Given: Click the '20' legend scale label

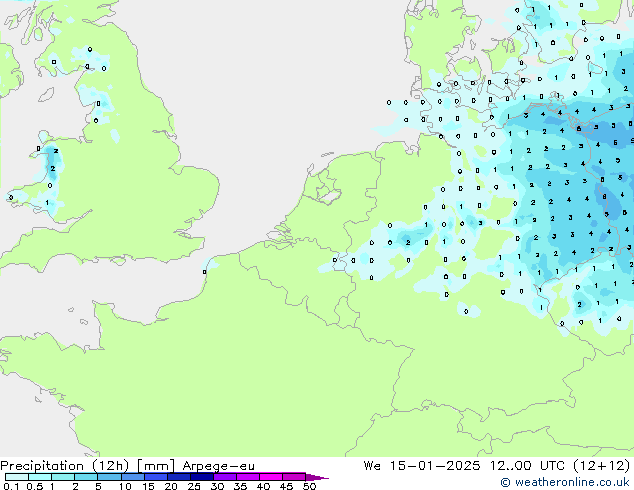Looking at the screenshot, I should [171, 486].
